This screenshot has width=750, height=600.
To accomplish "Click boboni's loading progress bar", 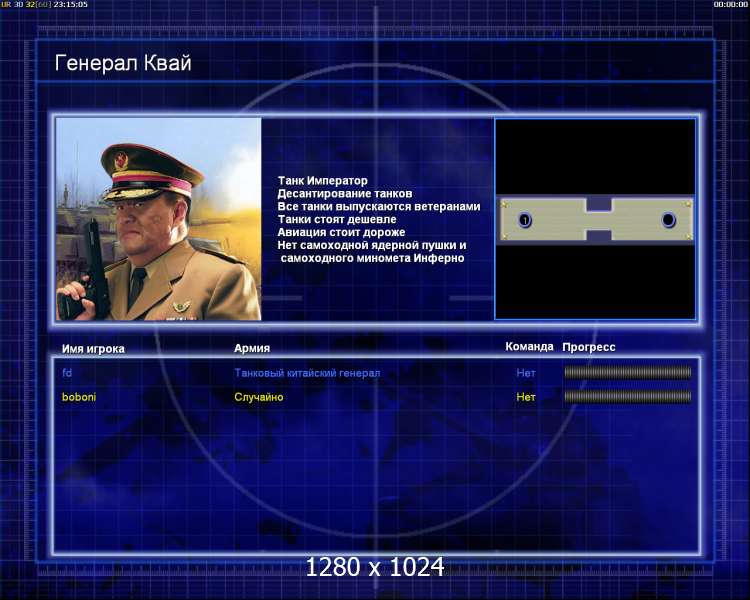I will [x=628, y=396].
